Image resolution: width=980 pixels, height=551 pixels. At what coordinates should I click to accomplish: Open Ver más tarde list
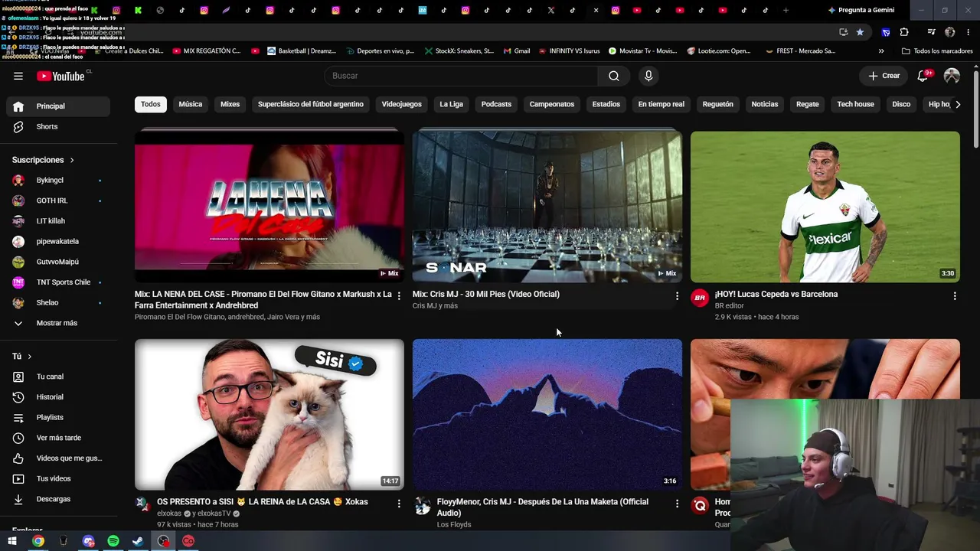[x=58, y=438]
